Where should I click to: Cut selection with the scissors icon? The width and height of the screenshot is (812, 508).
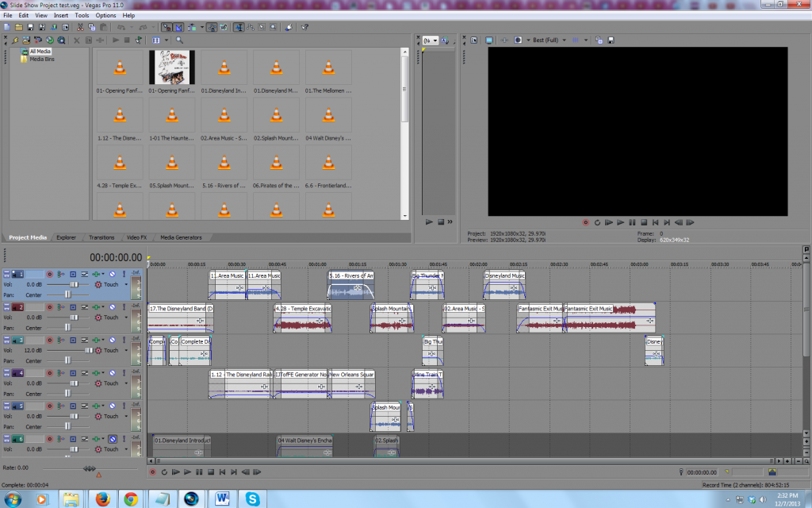pos(80,27)
